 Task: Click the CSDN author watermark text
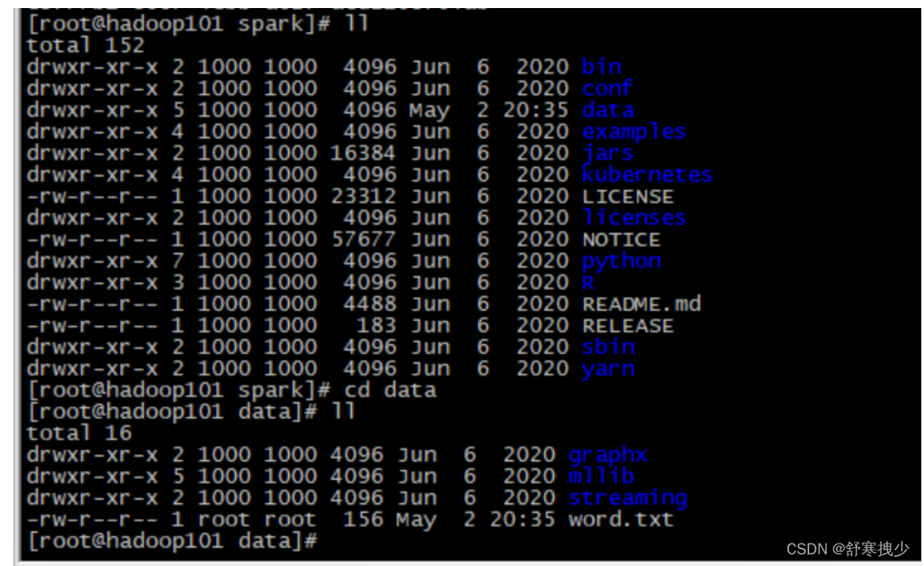(848, 550)
